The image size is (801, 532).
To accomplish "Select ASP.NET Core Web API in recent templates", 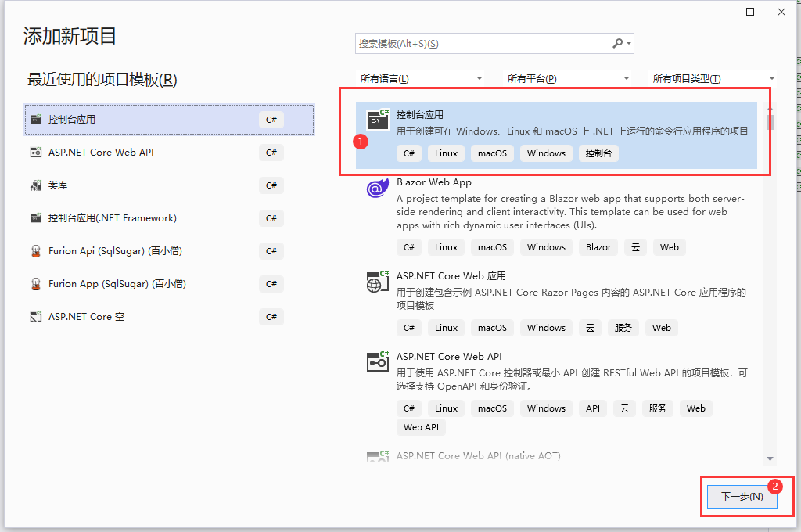I will (169, 153).
